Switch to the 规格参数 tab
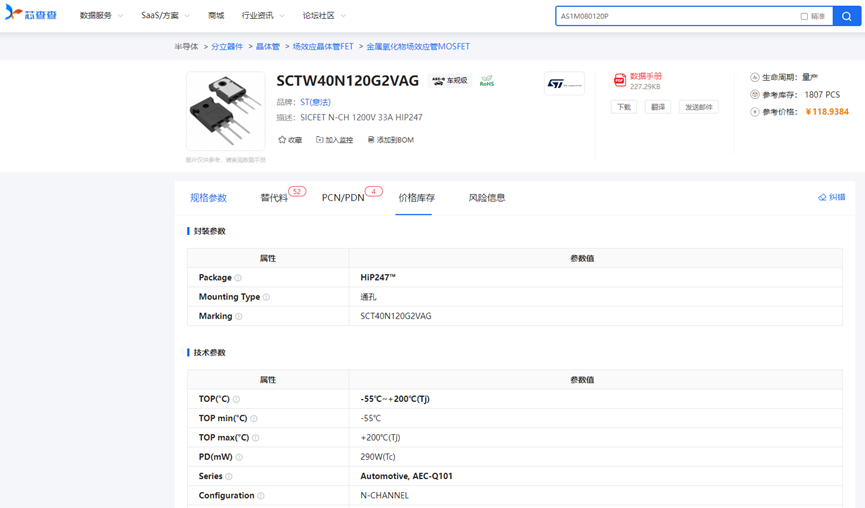 coord(209,198)
